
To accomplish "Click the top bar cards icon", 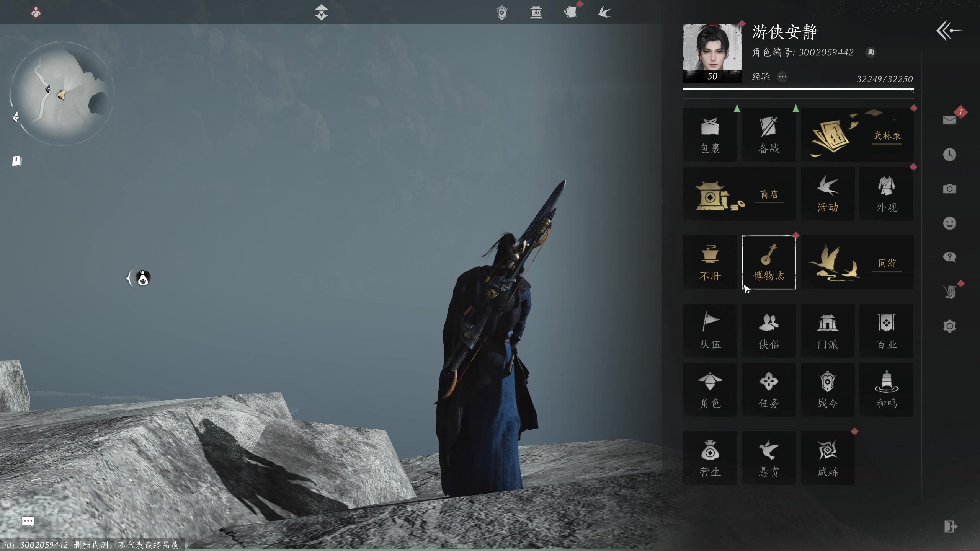I will [570, 13].
